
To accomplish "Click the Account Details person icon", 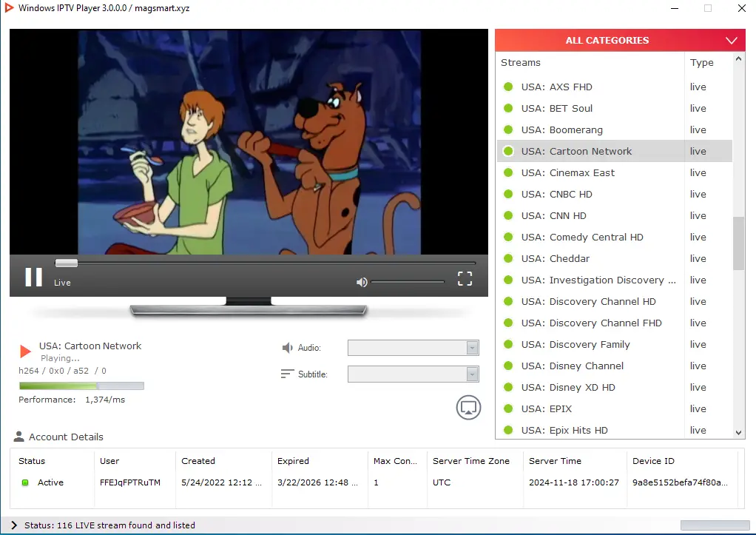I will [x=18, y=437].
